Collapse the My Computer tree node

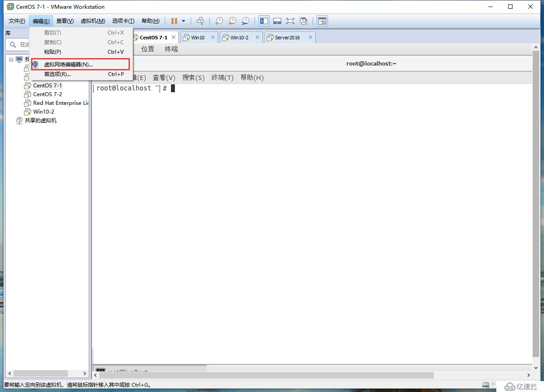coord(11,59)
